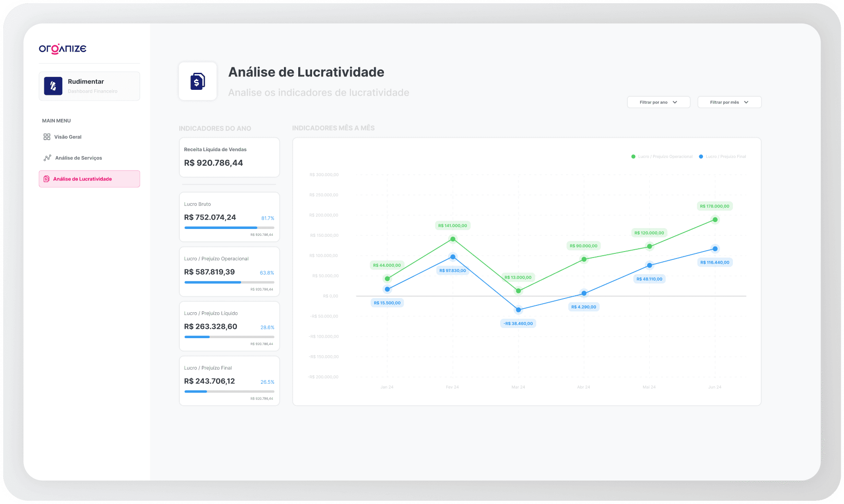
Task: Click the Lucro / Prejuízo Líquido progress bar
Action: tap(229, 337)
